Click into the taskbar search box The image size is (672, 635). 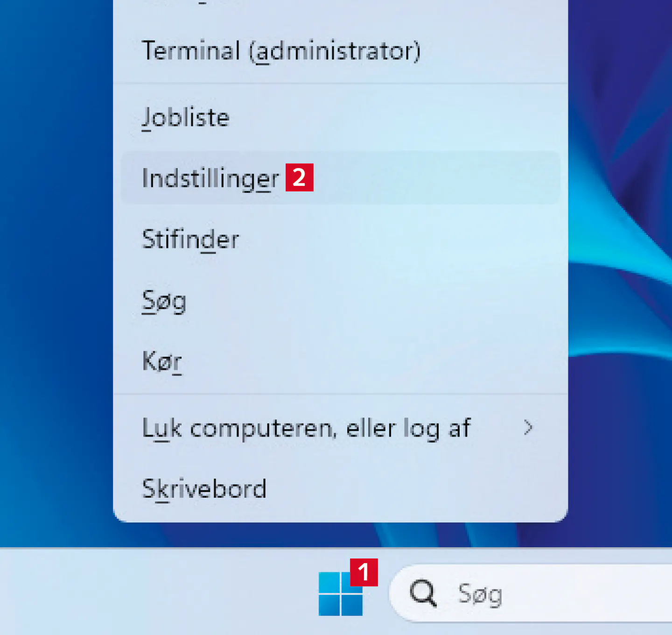(560, 593)
